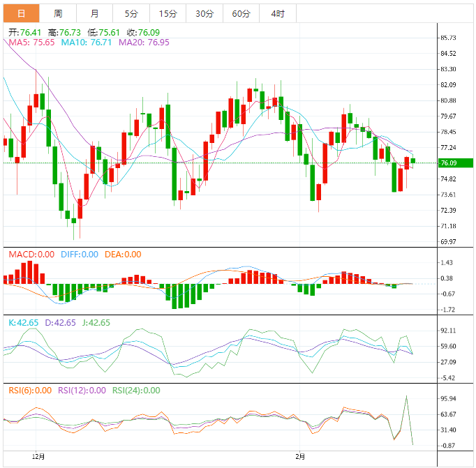Image resolution: width=476 pixels, height=468 pixels.
Task: Click the MA10: 76.71 legend label
Action: (87, 43)
